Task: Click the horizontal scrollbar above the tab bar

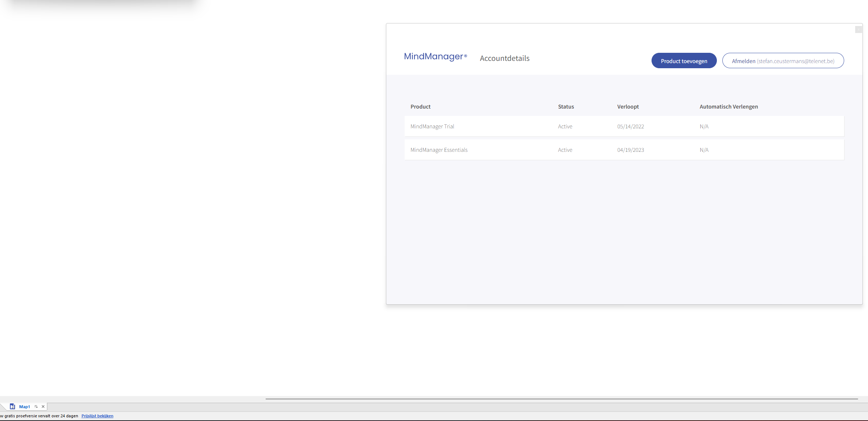Action: coord(561,399)
